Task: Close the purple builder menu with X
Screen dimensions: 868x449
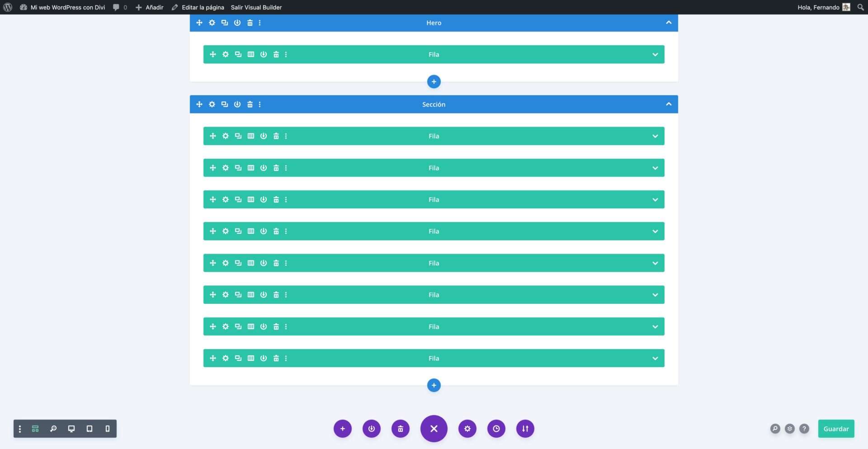Action: pyautogui.click(x=434, y=429)
